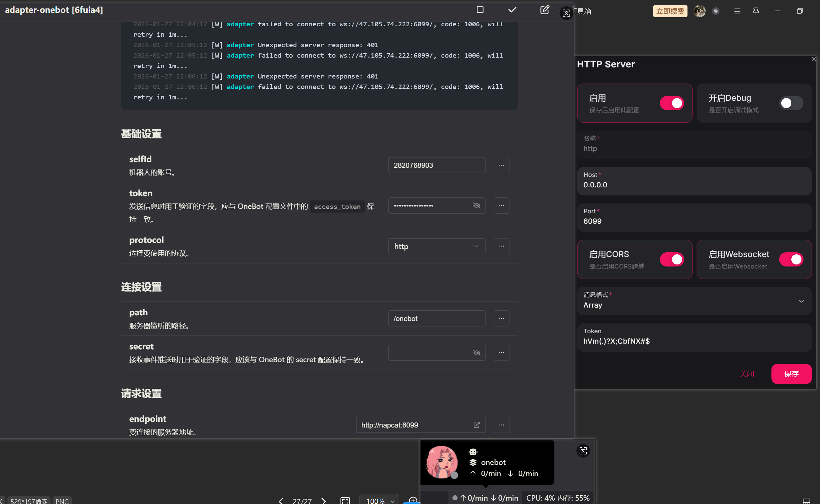Disable the 启用 toggle in HTTP Server
Image resolution: width=820 pixels, height=504 pixels.
pyautogui.click(x=672, y=103)
